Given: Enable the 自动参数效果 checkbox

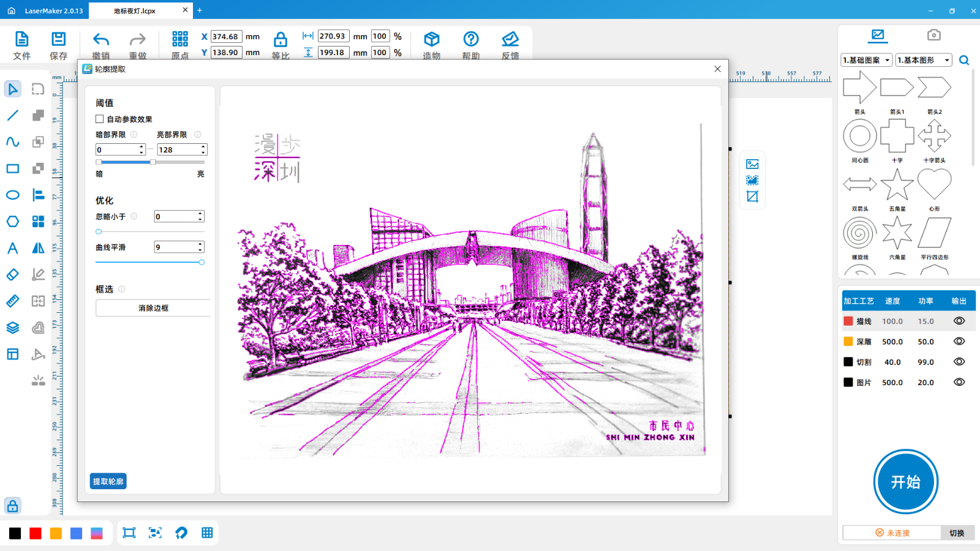Looking at the screenshot, I should pyautogui.click(x=100, y=119).
